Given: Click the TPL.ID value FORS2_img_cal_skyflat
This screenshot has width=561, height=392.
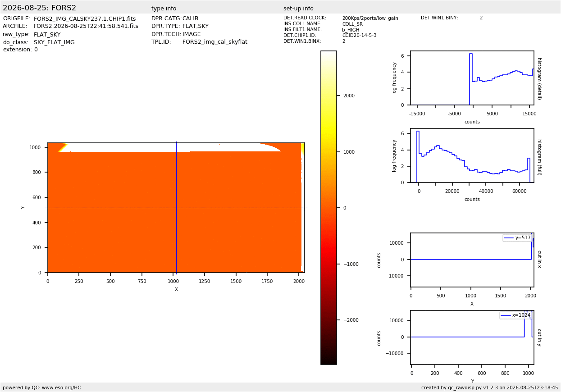Looking at the screenshot, I should (215, 42).
